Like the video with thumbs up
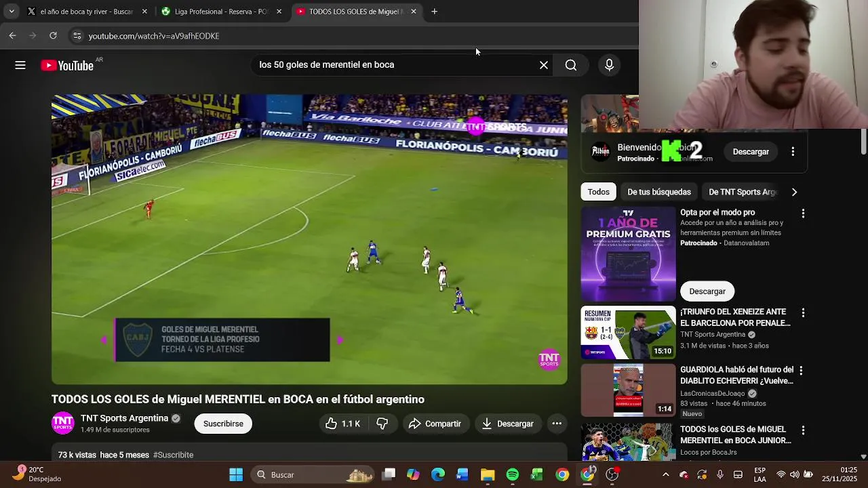The width and height of the screenshot is (868, 488). (x=342, y=424)
